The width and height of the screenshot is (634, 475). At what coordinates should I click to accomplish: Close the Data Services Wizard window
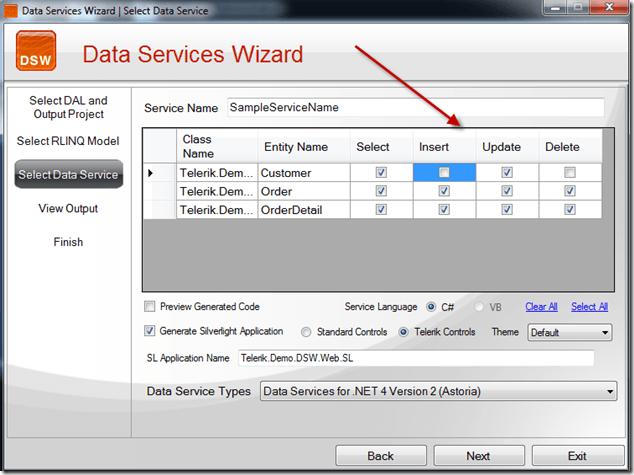[609, 7]
